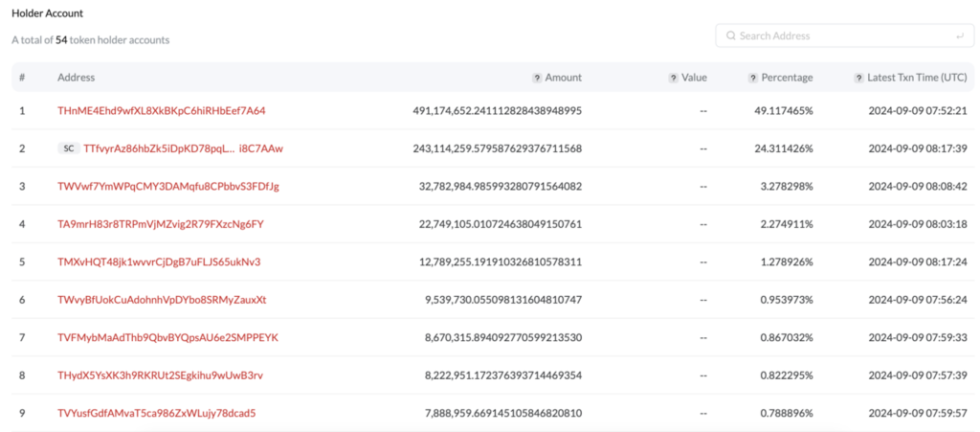Click timestamp 2024-09-09 08:17:24
Viewport: 980px width, 432px height.
pyautogui.click(x=918, y=261)
